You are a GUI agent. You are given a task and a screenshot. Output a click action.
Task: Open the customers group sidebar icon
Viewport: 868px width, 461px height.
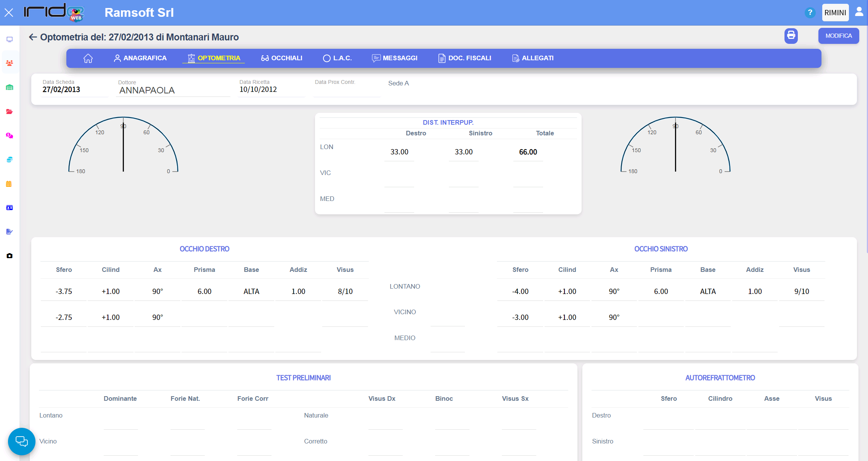click(x=10, y=63)
